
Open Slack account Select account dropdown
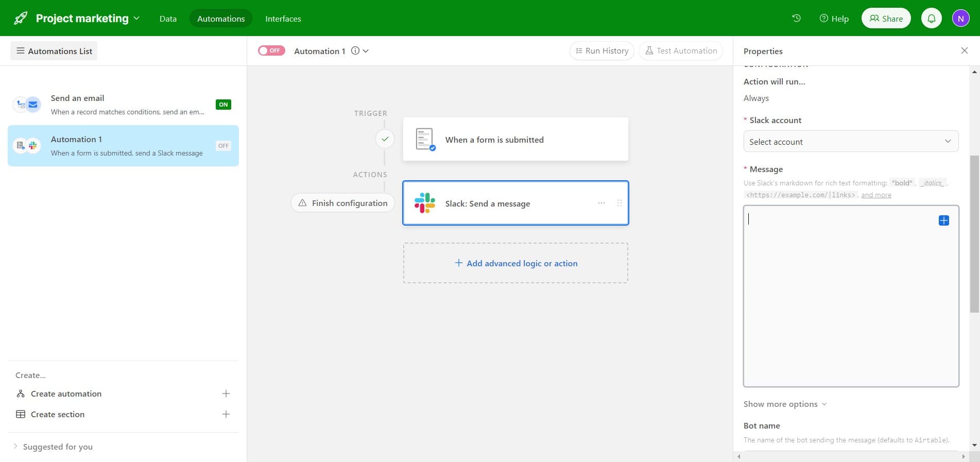pyautogui.click(x=851, y=141)
